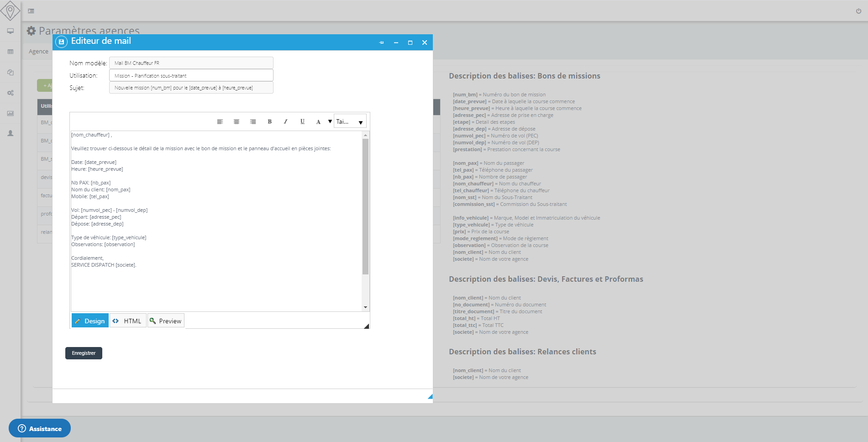The image size is (868, 442).
Task: Open the settings gears icon in sidebar
Action: [10, 93]
